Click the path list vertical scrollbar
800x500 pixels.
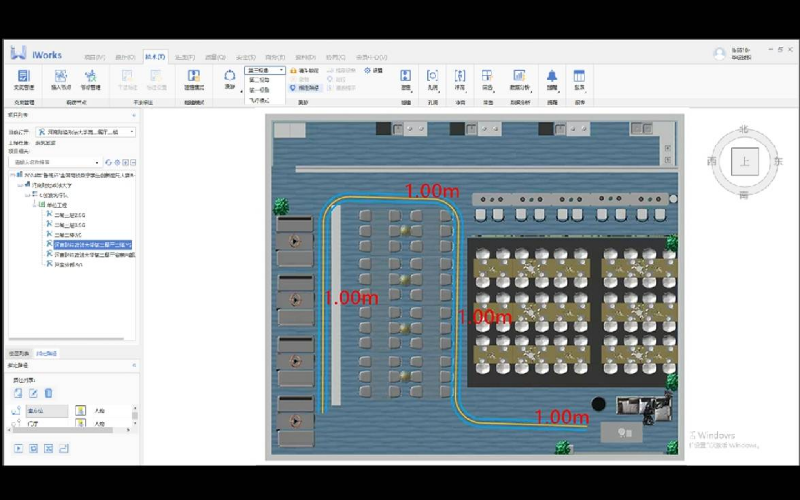135,416
